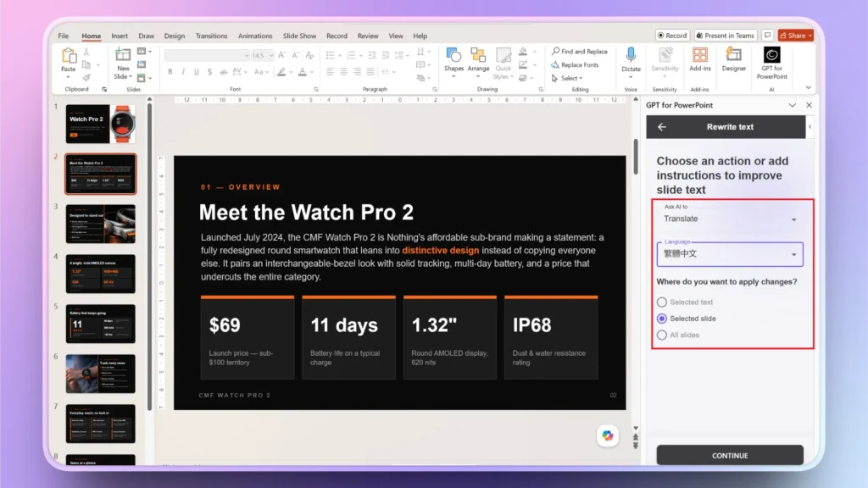Select slide 4 thumbnail AMOLED canvas
868x488 pixels.
[x=100, y=274]
